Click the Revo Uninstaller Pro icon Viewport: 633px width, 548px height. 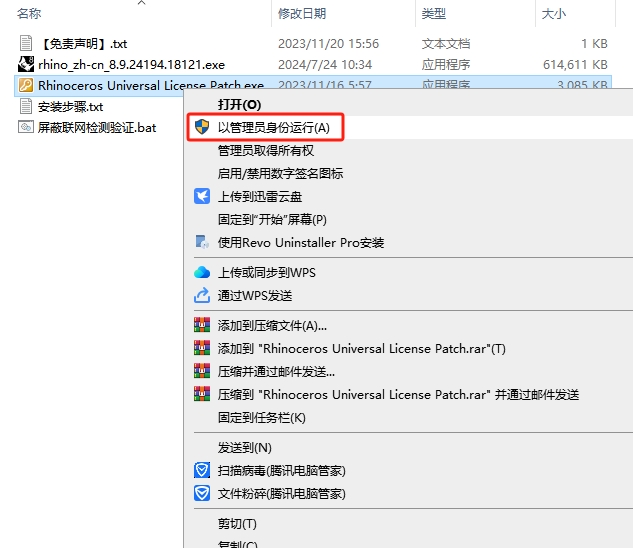tap(202, 242)
